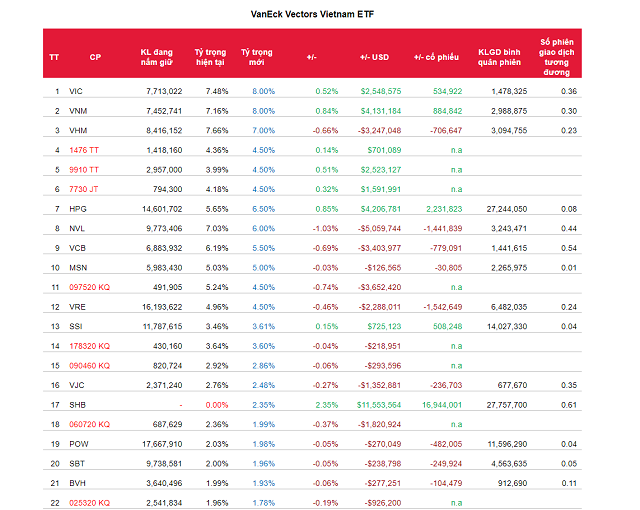Select the VJC ticker cell

click(x=77, y=385)
